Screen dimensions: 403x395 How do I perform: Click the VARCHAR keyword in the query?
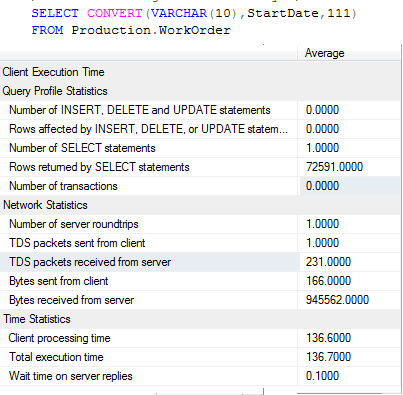click(x=179, y=13)
